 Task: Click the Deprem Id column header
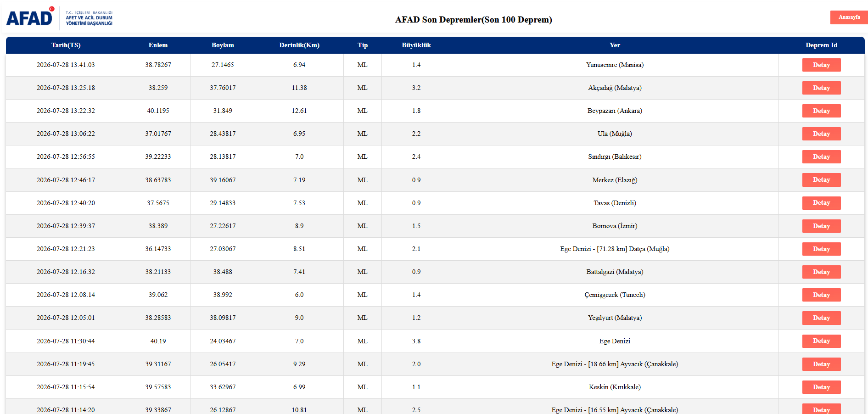821,45
